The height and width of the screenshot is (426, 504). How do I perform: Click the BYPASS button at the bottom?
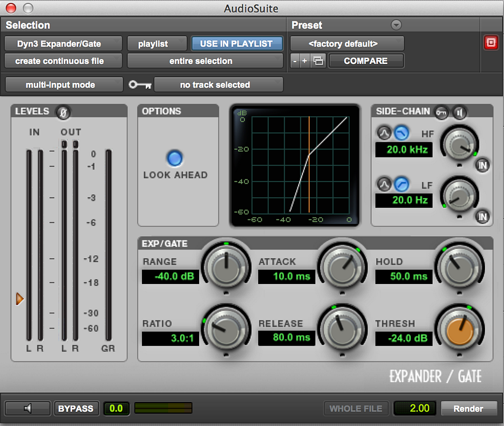76,408
